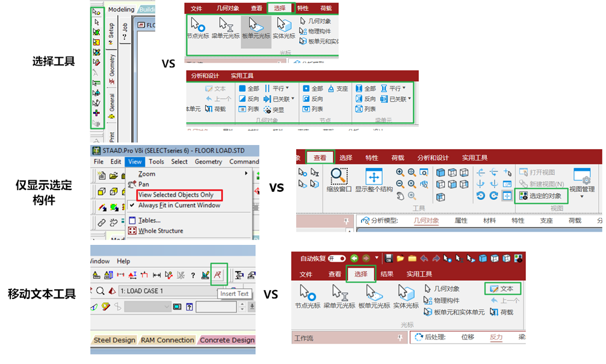This screenshot has height=364, width=606.
Task: Click 打开视图 in the 视图 group
Action: pyautogui.click(x=537, y=172)
